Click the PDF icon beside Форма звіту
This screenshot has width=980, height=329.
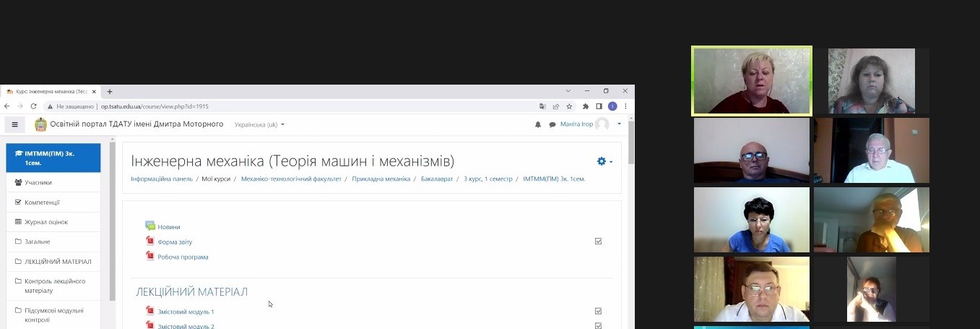(150, 241)
